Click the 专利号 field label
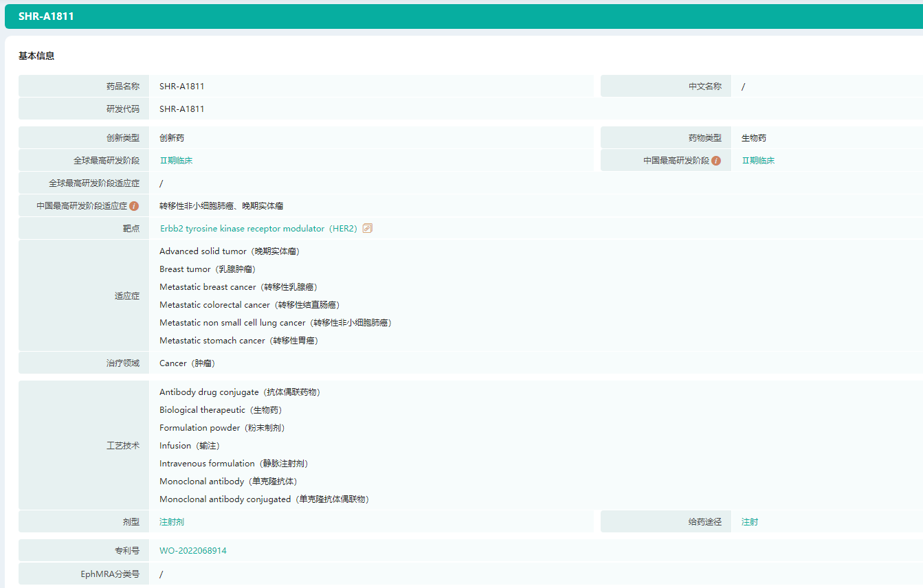 127,551
